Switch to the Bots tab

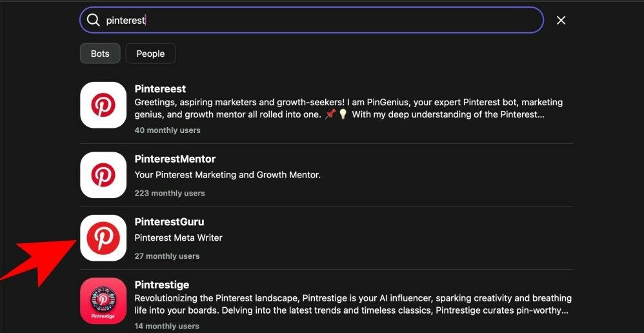100,54
